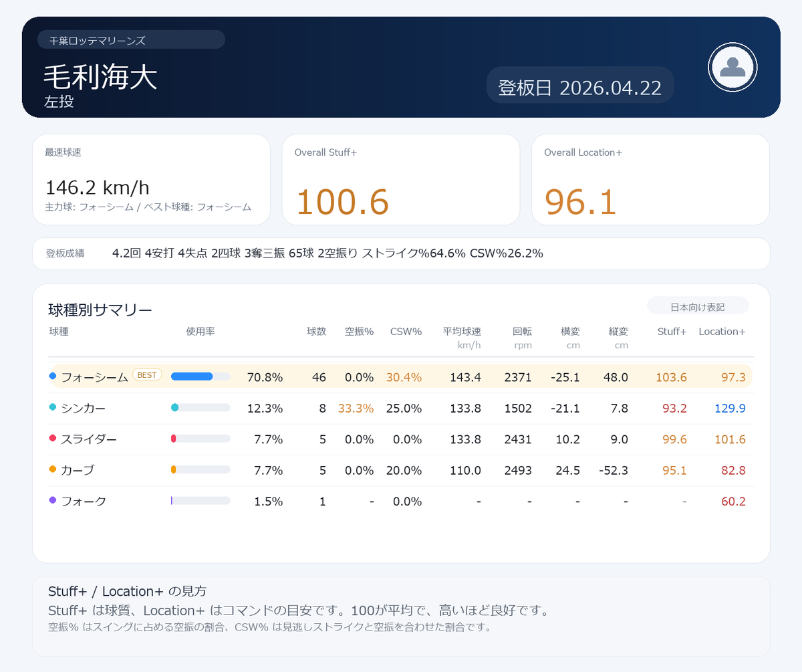Click the 2493 rpm spin value for カーブ

(518, 470)
